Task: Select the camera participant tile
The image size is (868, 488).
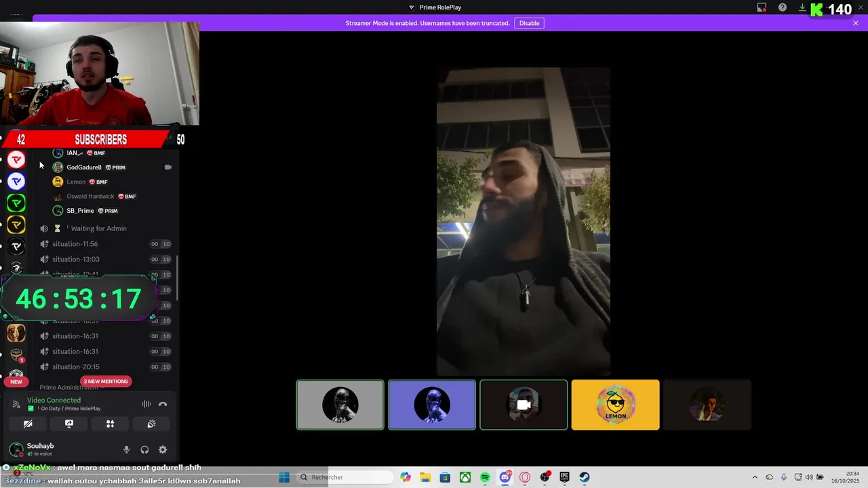Action: pos(524,405)
